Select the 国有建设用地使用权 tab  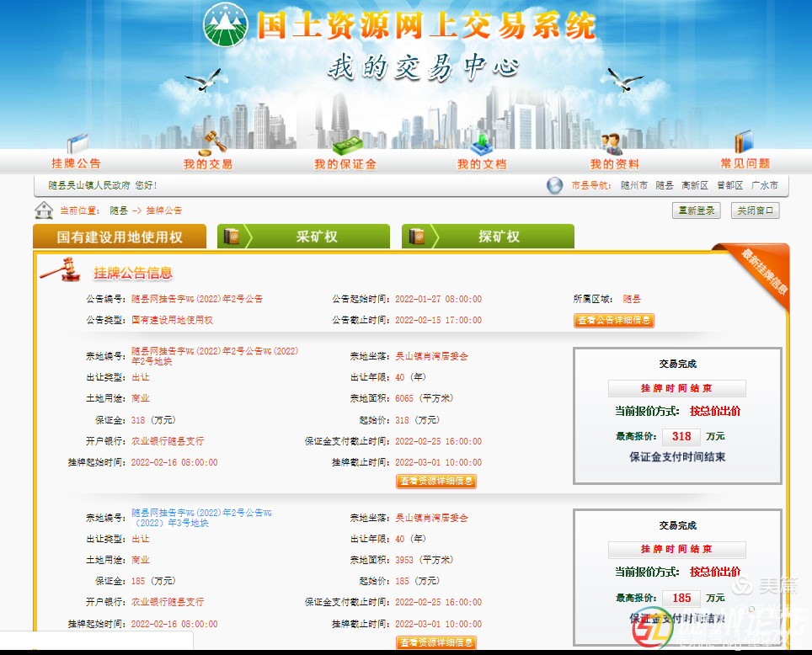(120, 237)
